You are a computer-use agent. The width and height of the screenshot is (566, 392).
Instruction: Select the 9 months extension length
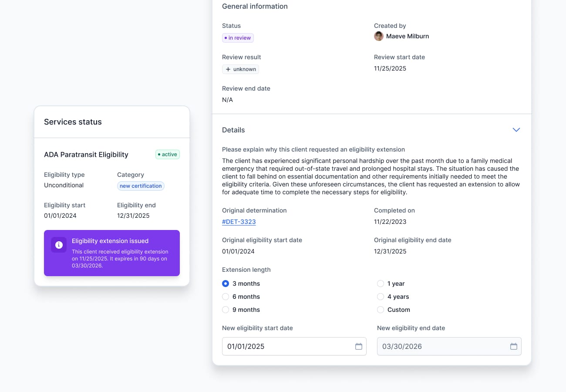(226, 310)
